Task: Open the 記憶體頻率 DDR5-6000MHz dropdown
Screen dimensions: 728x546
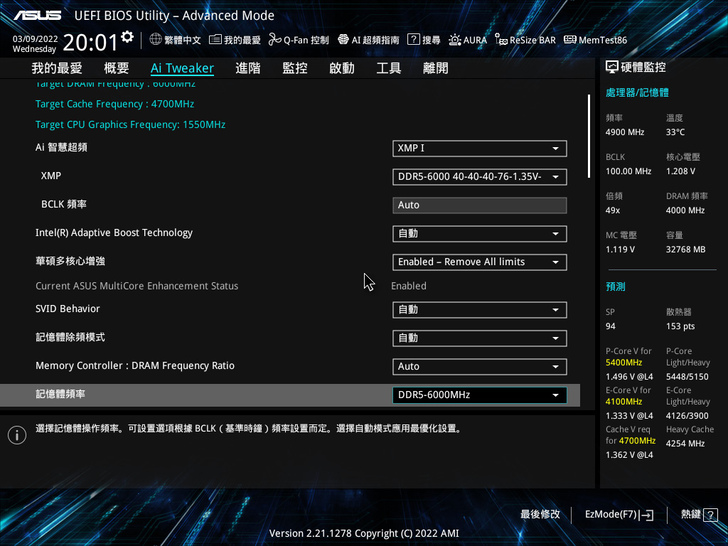Action: pos(479,395)
